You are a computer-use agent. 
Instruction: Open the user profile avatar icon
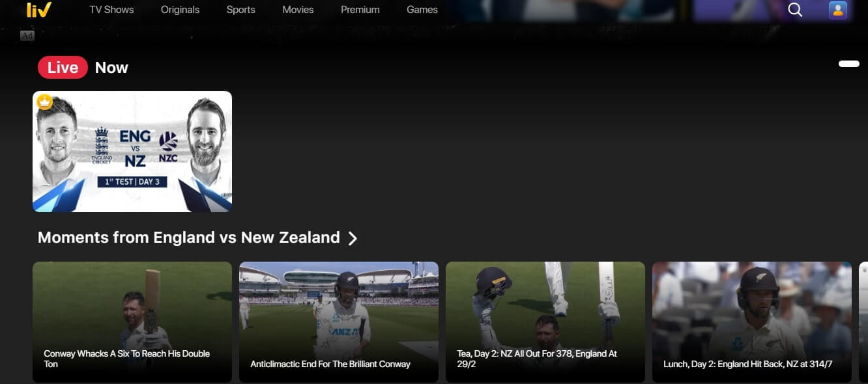837,10
